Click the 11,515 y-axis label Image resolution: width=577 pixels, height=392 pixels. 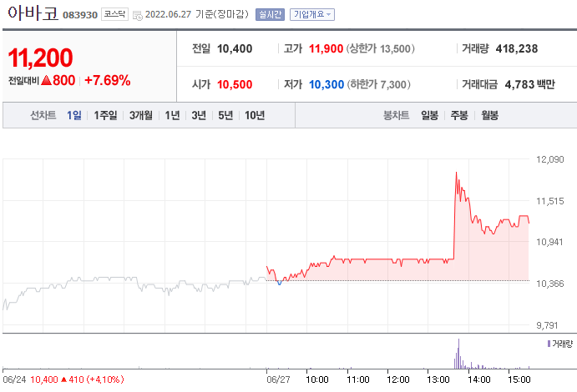tap(549, 201)
